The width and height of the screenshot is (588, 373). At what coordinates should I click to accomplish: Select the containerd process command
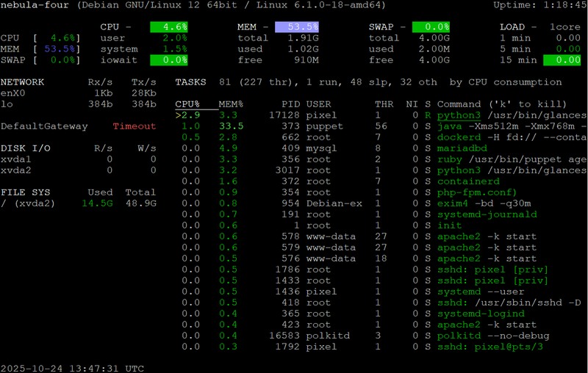coord(467,181)
